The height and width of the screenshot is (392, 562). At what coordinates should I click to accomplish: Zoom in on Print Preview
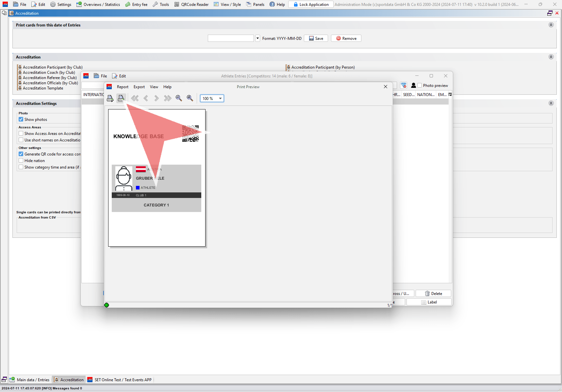coord(190,98)
